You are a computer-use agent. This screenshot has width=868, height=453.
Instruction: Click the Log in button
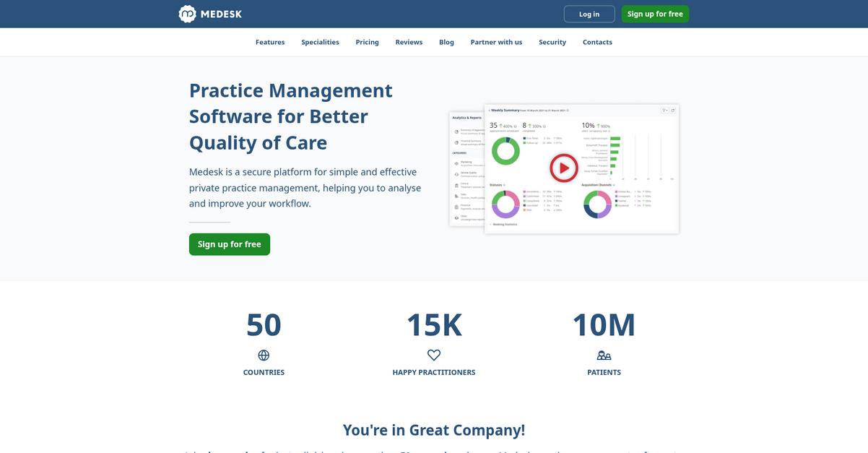tap(589, 14)
